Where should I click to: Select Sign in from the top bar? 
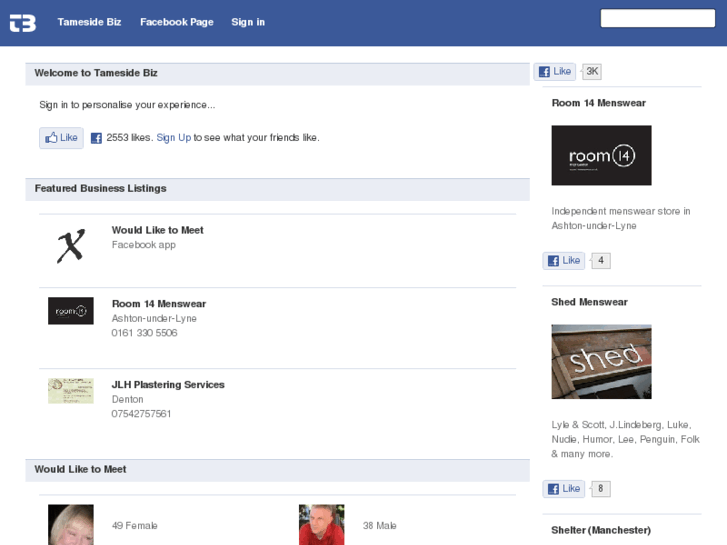coord(248,22)
